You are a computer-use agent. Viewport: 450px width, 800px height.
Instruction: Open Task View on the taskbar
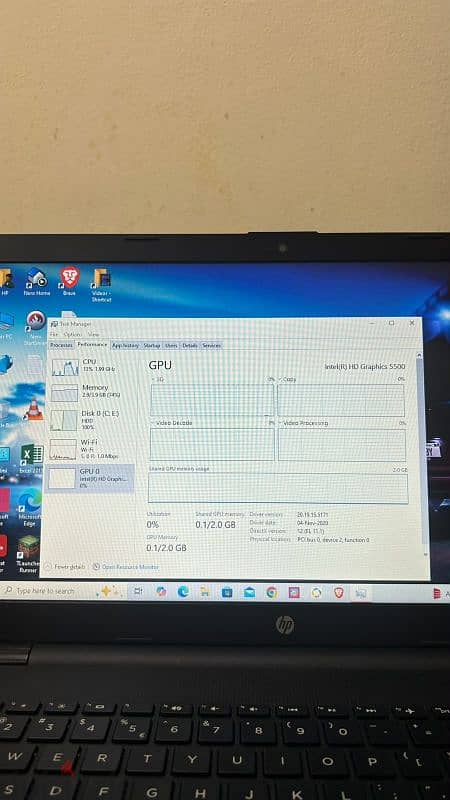pos(138,591)
